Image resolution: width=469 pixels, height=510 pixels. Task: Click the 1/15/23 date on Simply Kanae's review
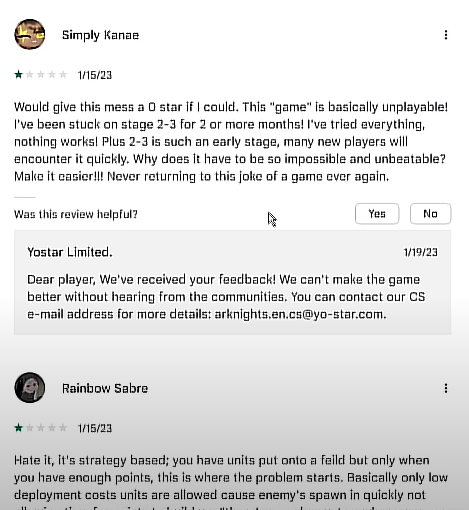click(x=95, y=75)
